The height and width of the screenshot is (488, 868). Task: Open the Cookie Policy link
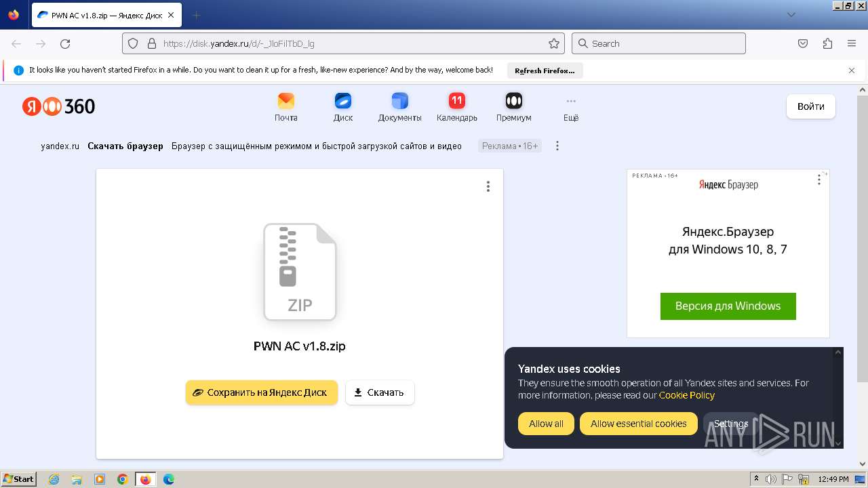pyautogui.click(x=687, y=395)
